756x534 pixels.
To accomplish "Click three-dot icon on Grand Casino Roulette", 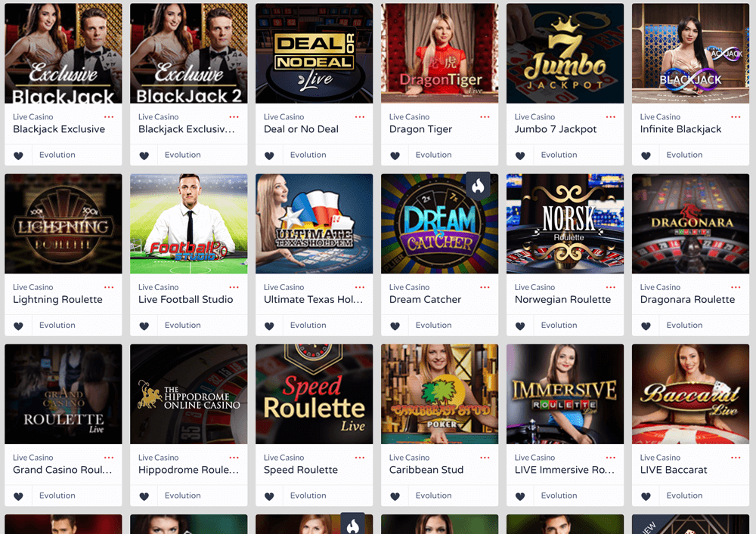I will (x=109, y=458).
